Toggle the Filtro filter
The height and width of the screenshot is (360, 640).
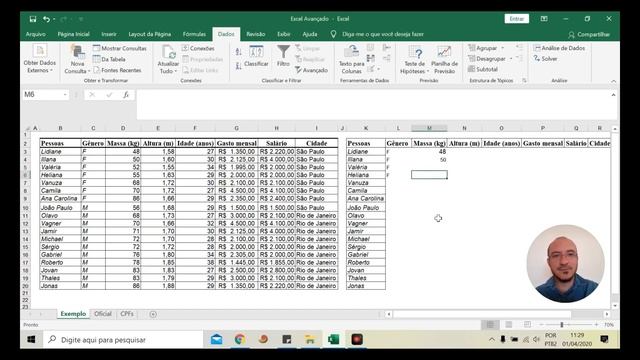pos(283,56)
